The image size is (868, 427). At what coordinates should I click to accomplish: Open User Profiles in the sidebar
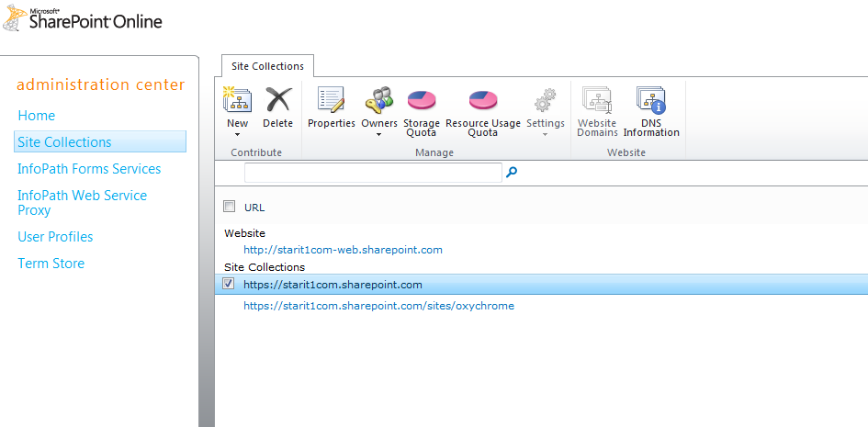[x=55, y=237]
